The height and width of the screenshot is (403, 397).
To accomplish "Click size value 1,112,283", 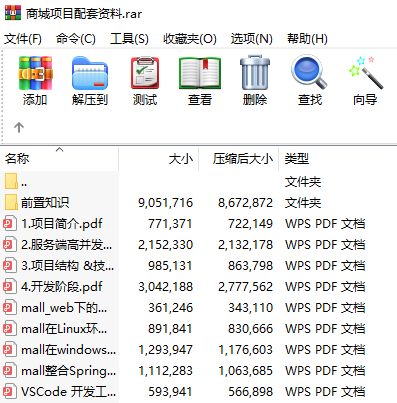I will click(x=166, y=371).
